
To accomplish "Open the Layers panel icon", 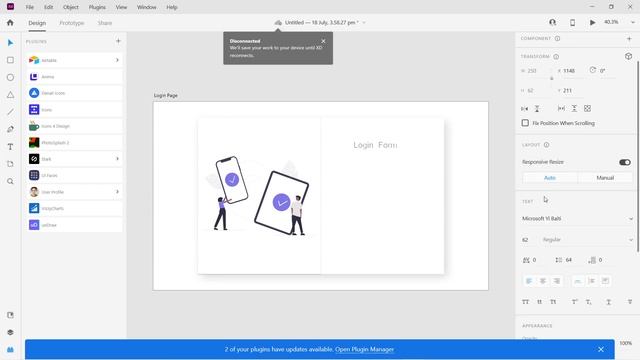I will [11, 332].
